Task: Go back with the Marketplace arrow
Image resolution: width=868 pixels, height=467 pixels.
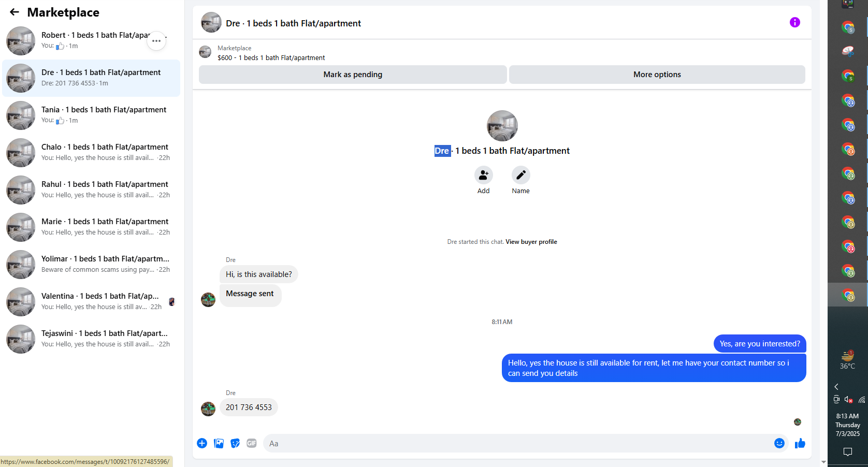Action: [15, 12]
